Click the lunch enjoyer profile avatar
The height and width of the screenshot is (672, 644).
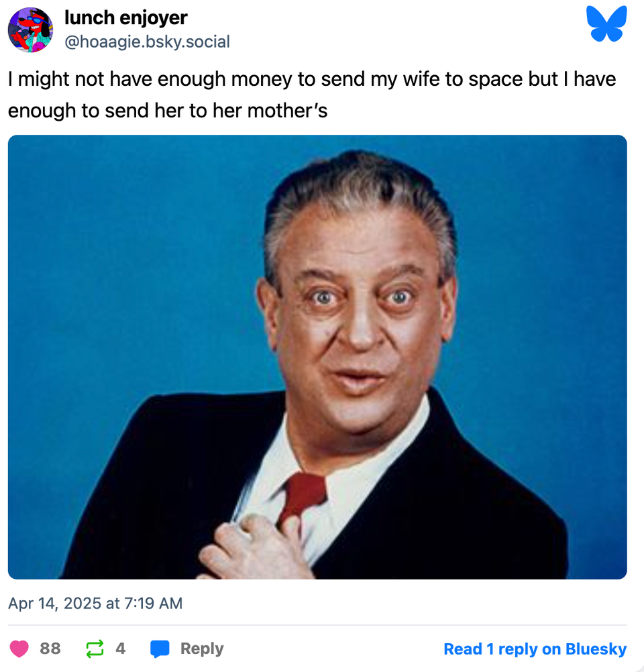pos(30,30)
